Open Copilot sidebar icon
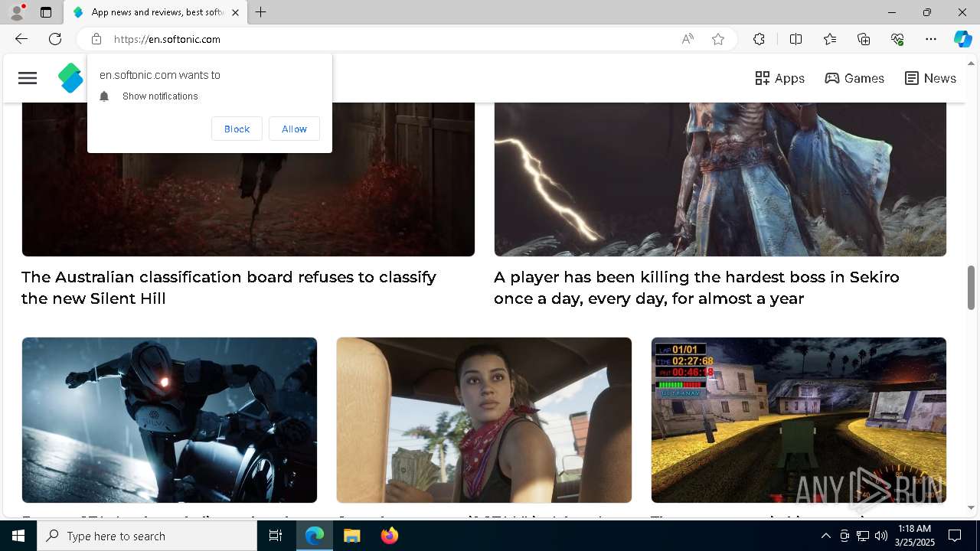This screenshot has height=551, width=980. tap(962, 39)
